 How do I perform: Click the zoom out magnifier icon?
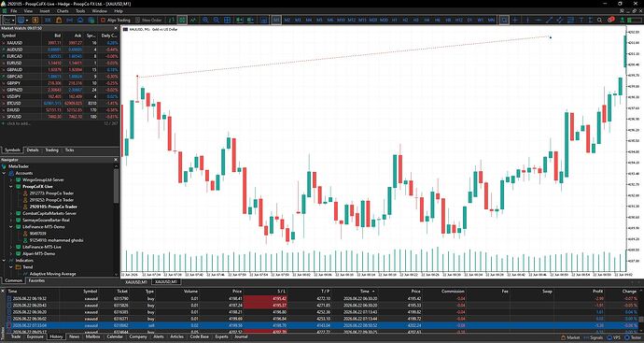pyautogui.click(x=216, y=20)
